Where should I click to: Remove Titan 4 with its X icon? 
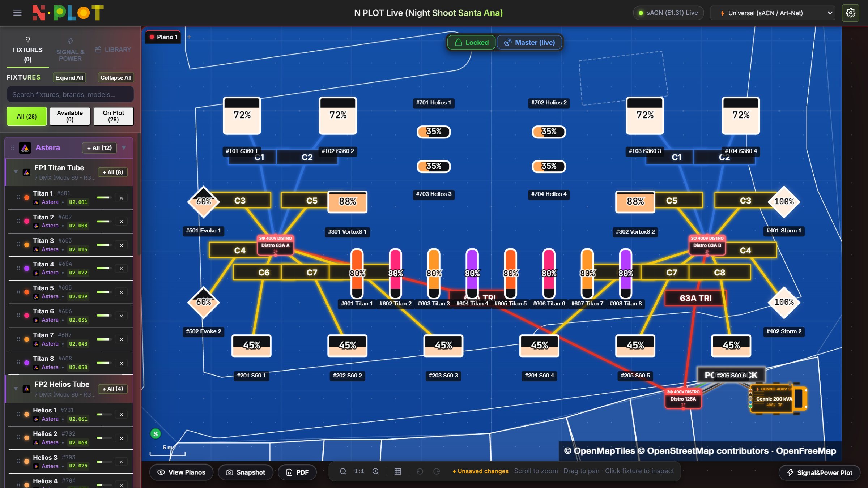[122, 269]
